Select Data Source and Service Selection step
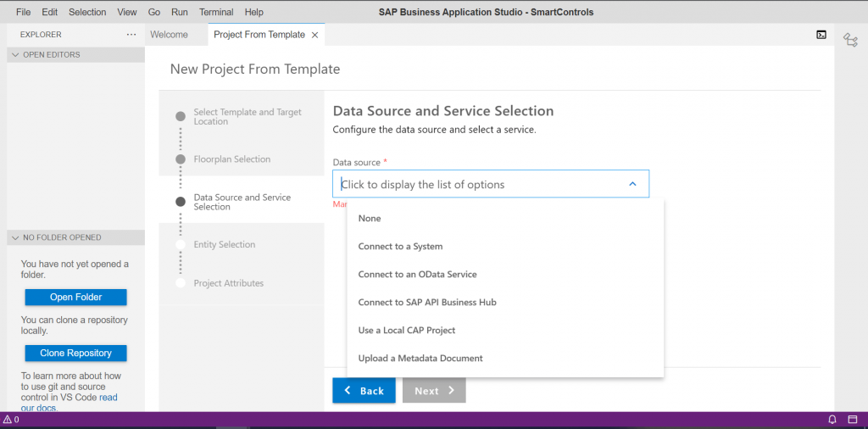 pyautogui.click(x=242, y=202)
